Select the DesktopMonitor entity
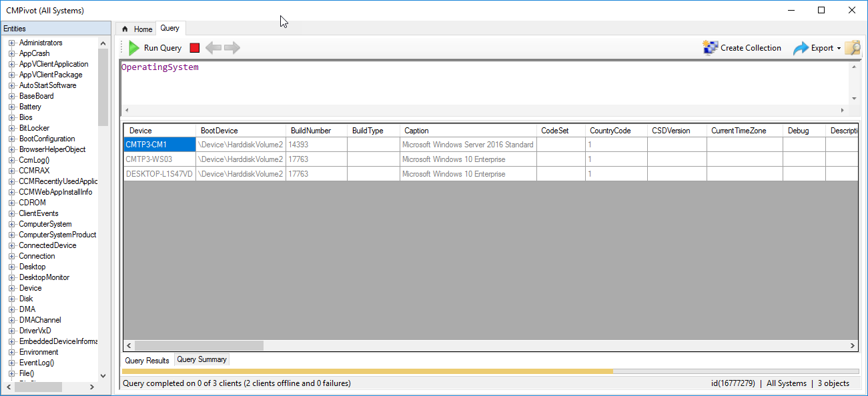 44,277
